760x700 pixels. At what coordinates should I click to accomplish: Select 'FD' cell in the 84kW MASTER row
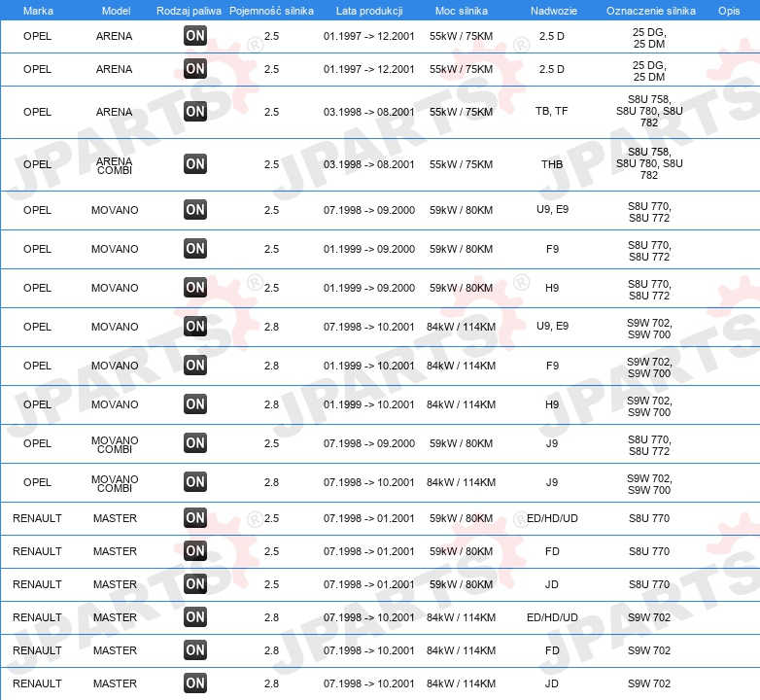tap(552, 650)
